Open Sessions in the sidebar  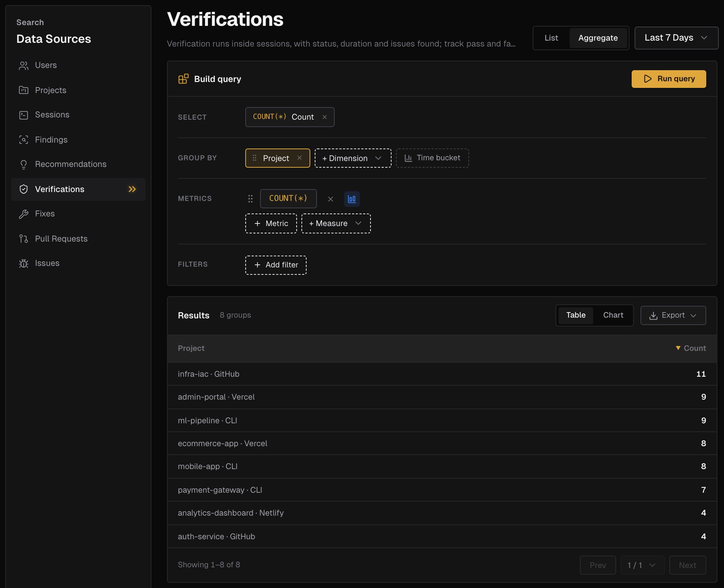[78, 115]
